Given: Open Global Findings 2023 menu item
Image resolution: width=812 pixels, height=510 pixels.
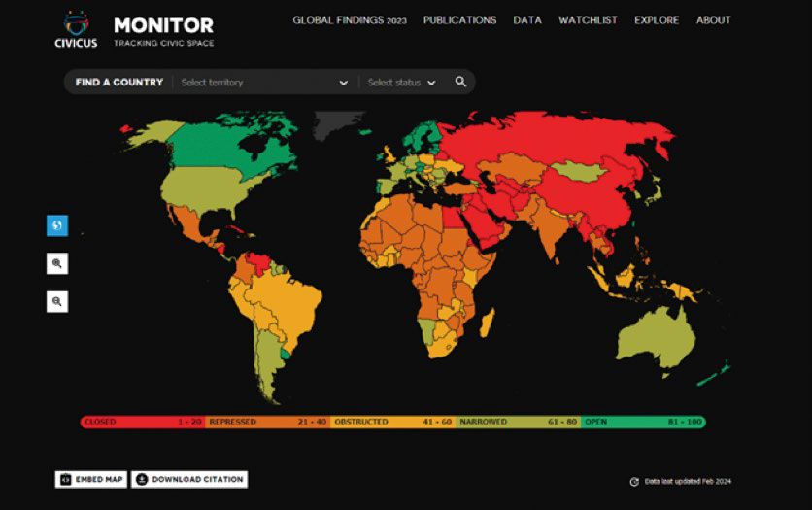Looking at the screenshot, I should (x=350, y=20).
